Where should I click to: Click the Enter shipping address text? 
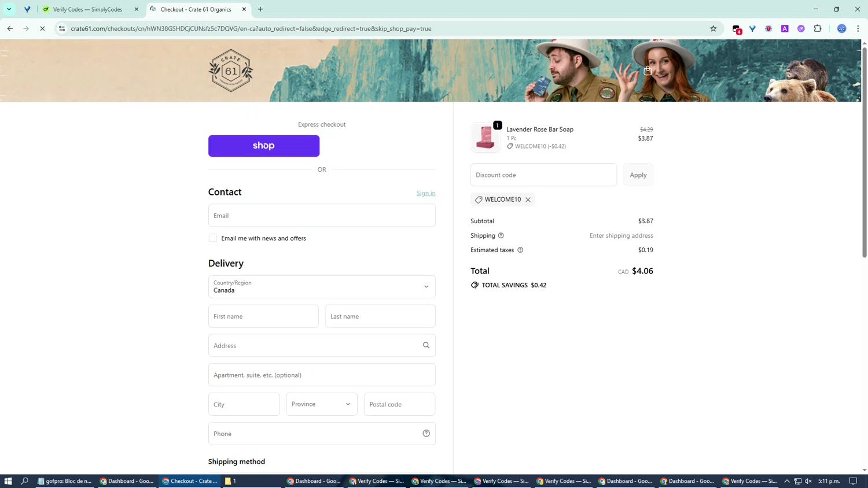(621, 235)
